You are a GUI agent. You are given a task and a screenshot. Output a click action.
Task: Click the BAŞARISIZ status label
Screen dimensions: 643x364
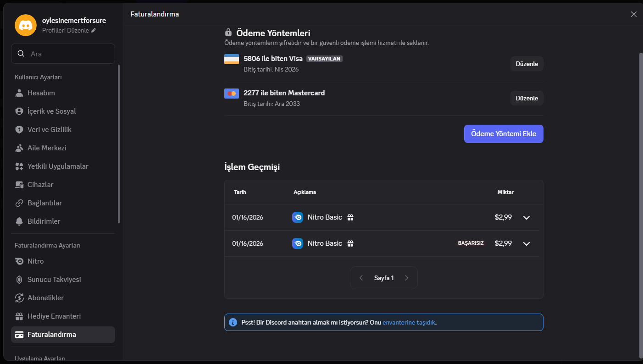(471, 243)
